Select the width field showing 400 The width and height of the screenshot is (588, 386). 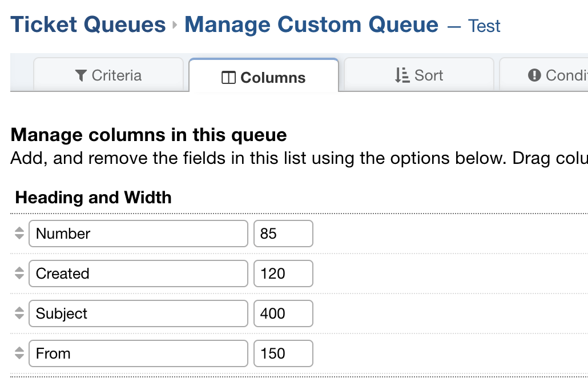(x=283, y=313)
